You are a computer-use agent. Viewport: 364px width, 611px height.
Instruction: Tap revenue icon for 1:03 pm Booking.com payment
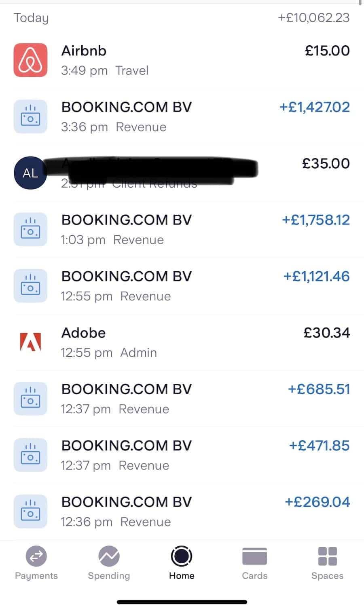pyautogui.click(x=30, y=229)
